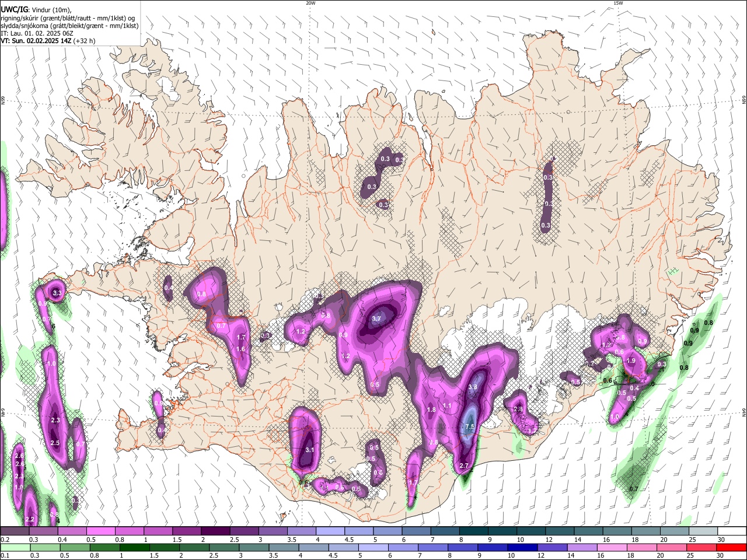747x560 pixels.
Task: Click the 1.1 value beside the 1.8 value
Action: (448, 406)
